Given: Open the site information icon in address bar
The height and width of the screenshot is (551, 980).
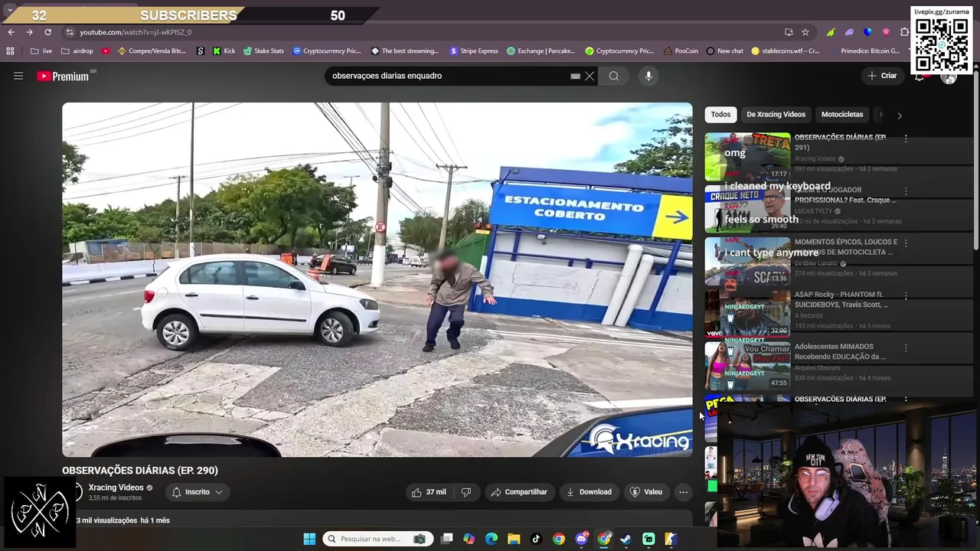Looking at the screenshot, I should [70, 32].
